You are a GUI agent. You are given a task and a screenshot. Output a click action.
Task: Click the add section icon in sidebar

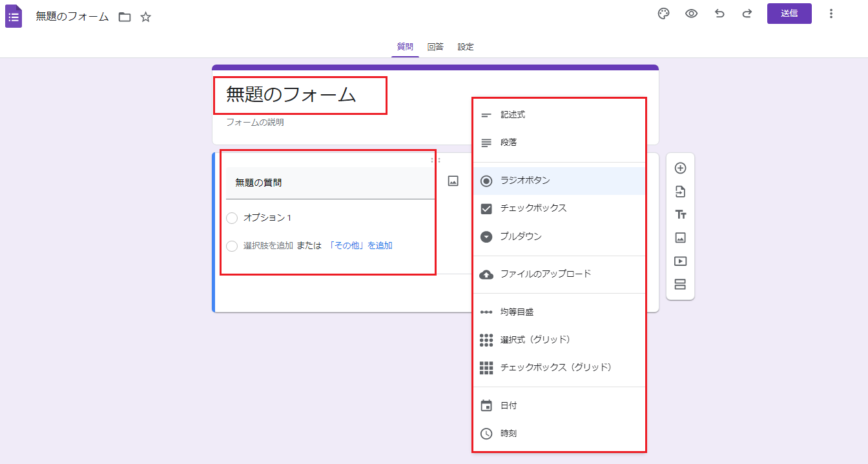[680, 285]
